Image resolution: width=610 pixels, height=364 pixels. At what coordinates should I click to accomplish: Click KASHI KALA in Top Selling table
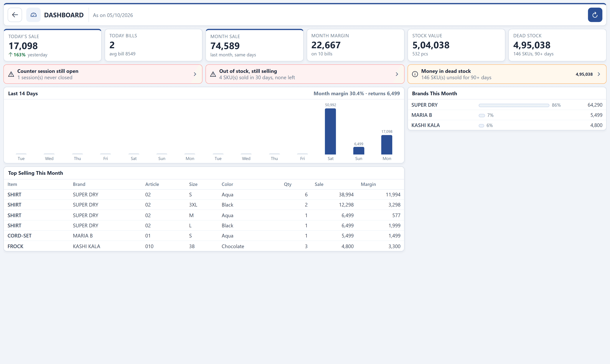(x=87, y=246)
